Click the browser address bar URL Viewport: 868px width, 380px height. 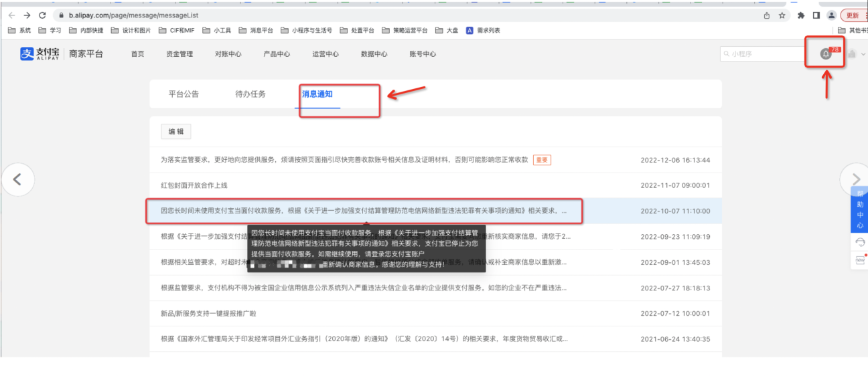coord(133,15)
